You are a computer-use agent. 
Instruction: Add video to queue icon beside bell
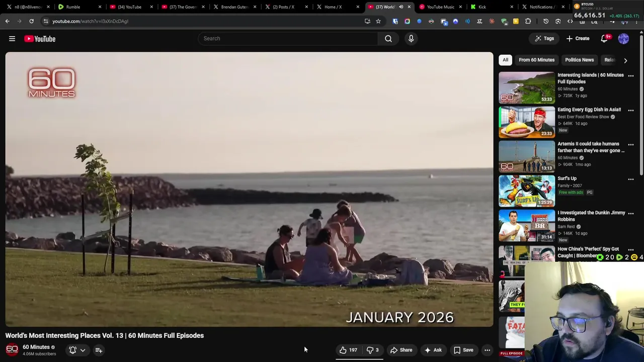point(99,350)
